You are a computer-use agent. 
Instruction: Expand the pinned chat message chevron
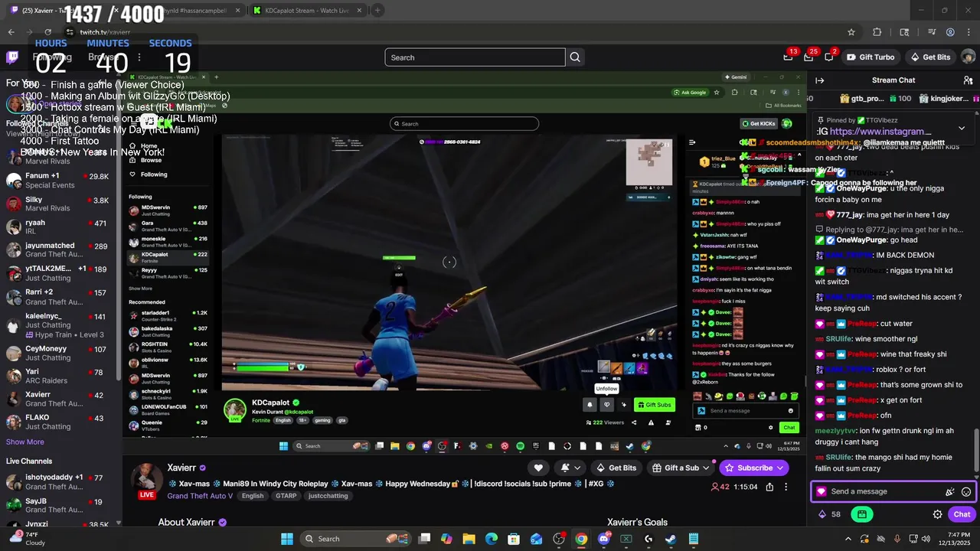click(962, 128)
